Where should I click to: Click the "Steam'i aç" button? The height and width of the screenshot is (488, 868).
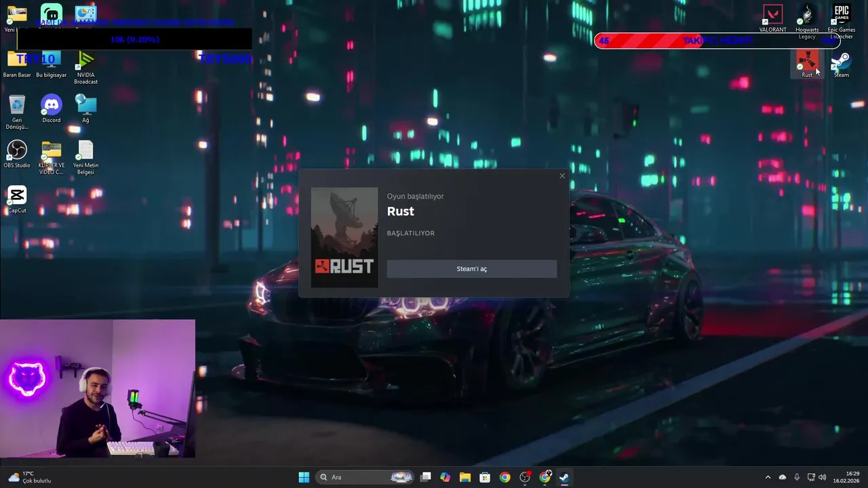coord(471,269)
